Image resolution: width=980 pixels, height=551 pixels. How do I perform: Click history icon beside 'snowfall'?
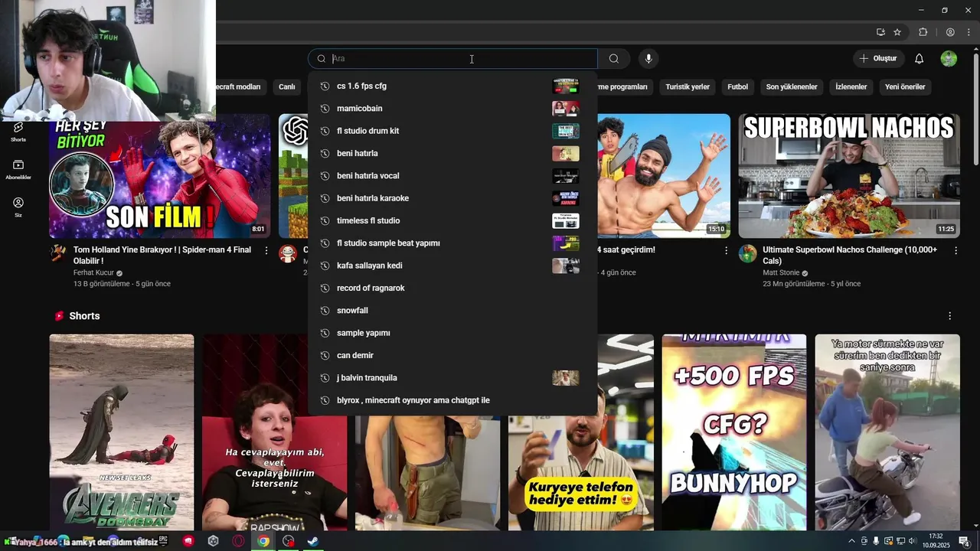click(x=325, y=311)
